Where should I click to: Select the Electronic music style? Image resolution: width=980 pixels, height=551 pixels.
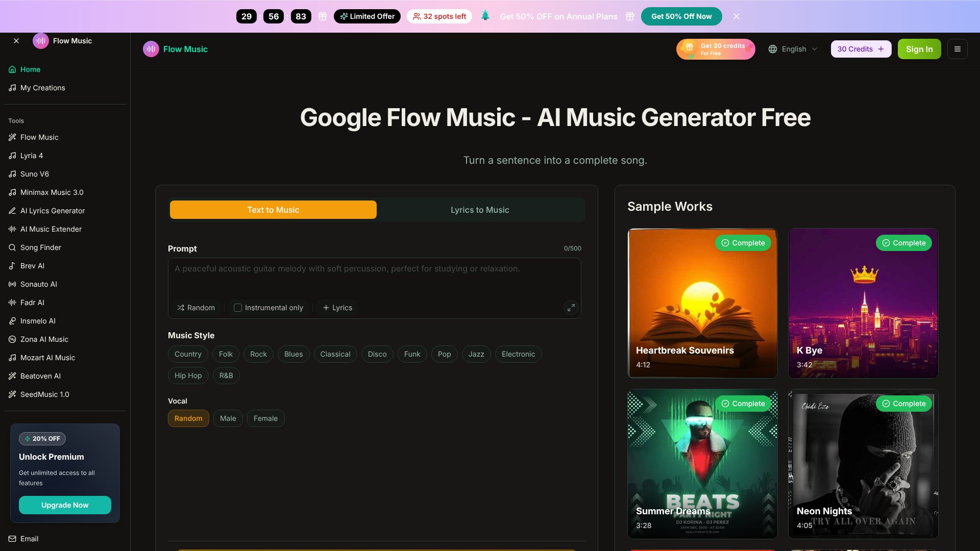point(519,354)
